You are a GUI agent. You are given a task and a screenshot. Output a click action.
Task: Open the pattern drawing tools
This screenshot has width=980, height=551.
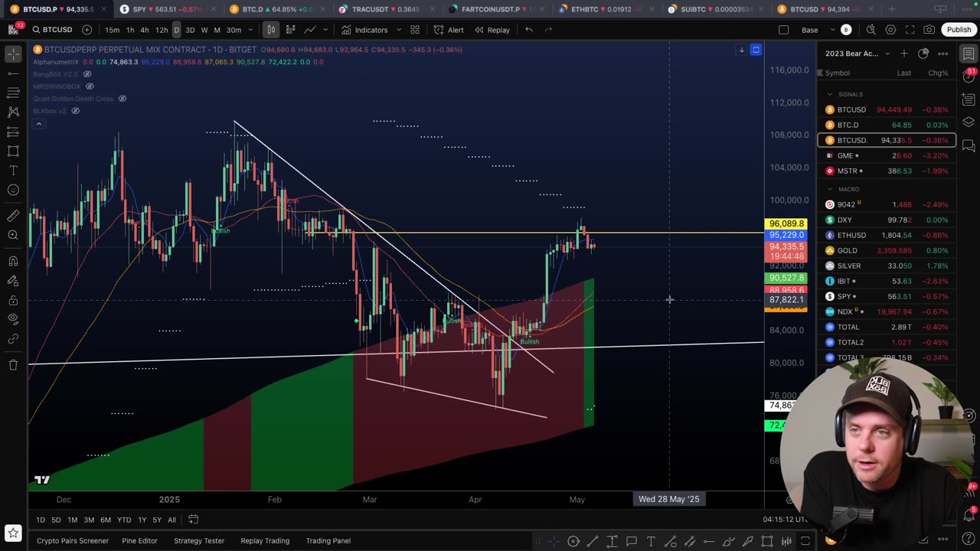tap(13, 112)
